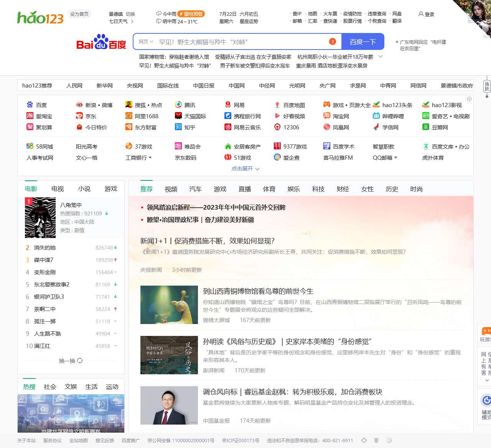Open the 新华网 link
This screenshot has width=491, height=448.
click(105, 86)
